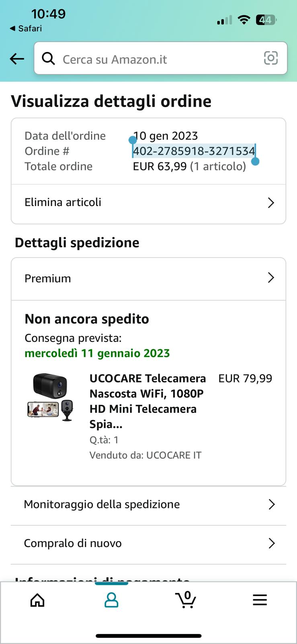Open the shopping cart icon
297x644 pixels.
pos(186,599)
